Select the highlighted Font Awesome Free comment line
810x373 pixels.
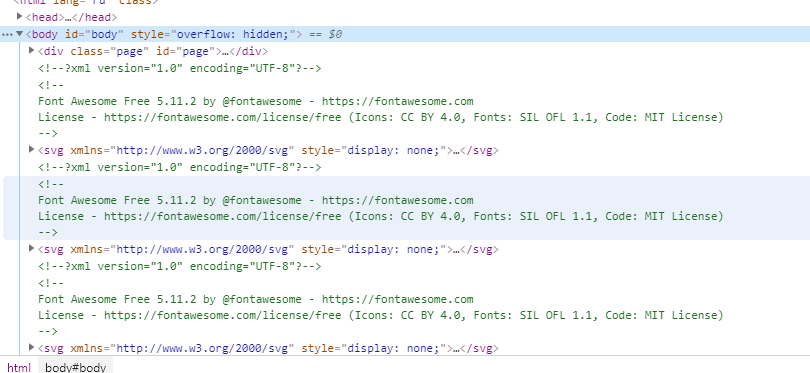256,200
